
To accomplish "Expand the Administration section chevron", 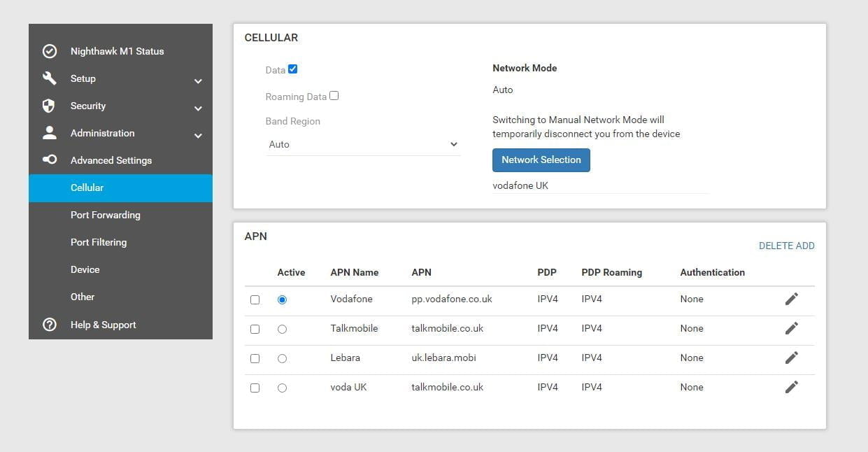I will tap(198, 136).
